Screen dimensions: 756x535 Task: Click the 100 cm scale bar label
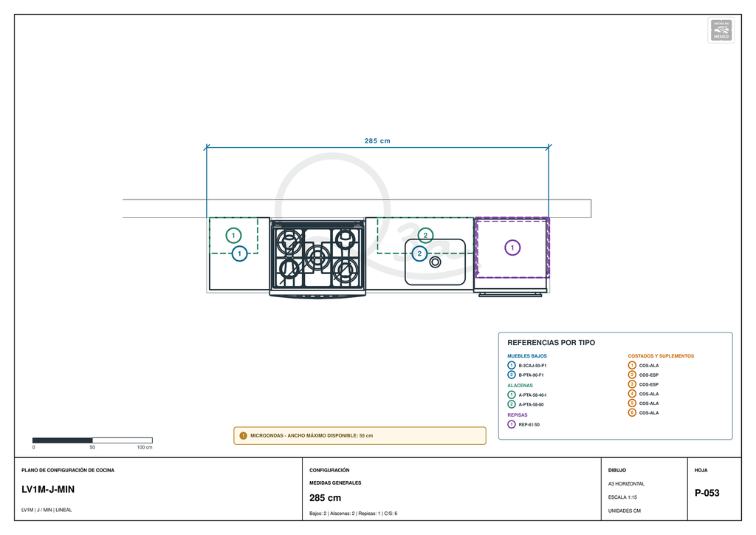click(x=144, y=448)
